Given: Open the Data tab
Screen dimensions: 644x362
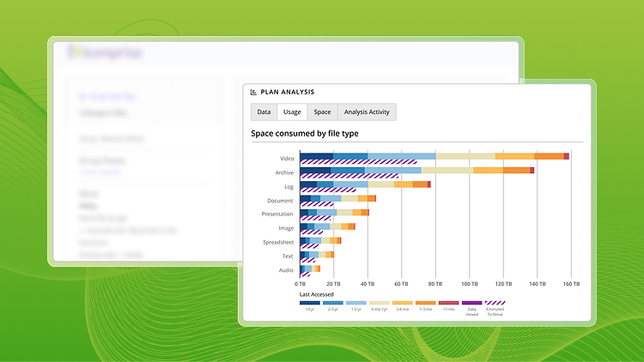Looking at the screenshot, I should (264, 112).
